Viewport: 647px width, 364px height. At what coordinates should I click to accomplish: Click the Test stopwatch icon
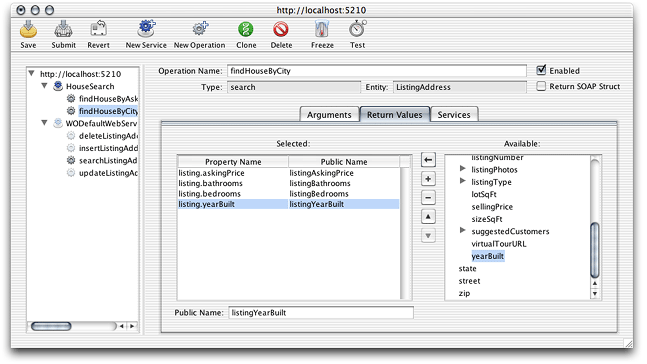click(357, 29)
